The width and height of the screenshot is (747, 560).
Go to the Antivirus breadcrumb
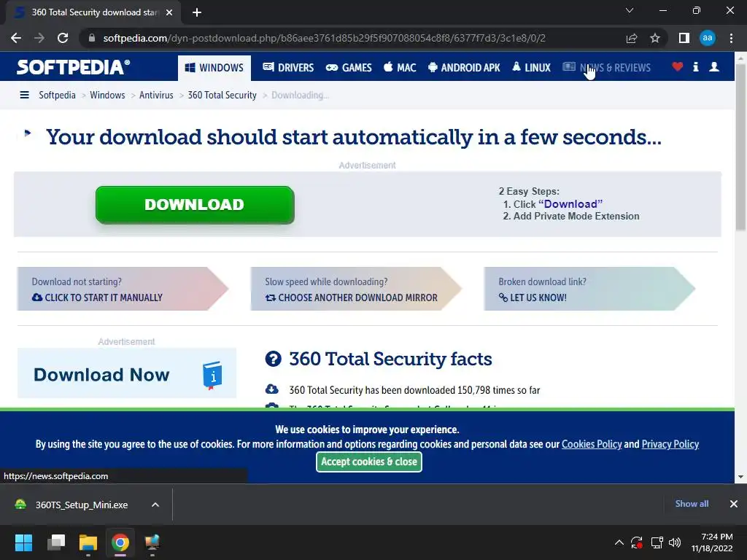point(156,96)
